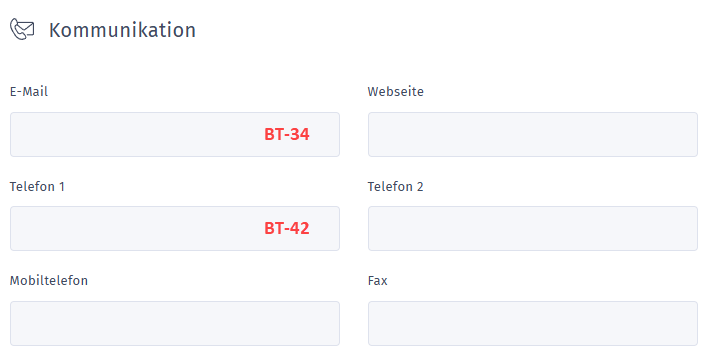
Task: Select the Mobiltelefon input field
Action: coord(175,324)
